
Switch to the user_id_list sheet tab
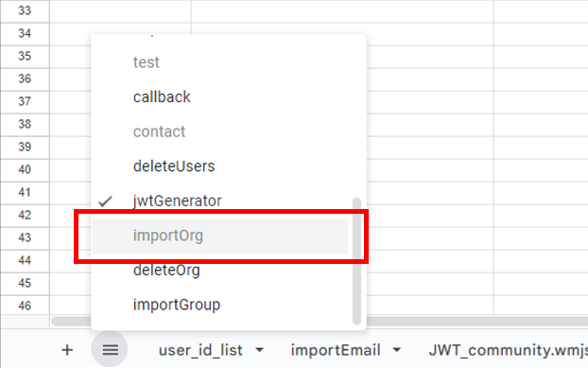pyautogui.click(x=200, y=350)
